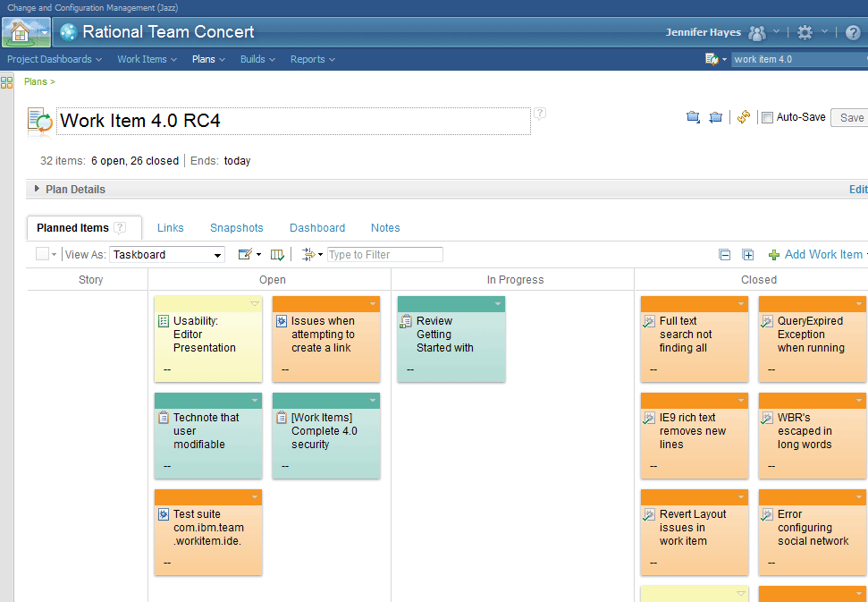868x602 pixels.
Task: Click the Type to Filter input field
Action: [385, 254]
